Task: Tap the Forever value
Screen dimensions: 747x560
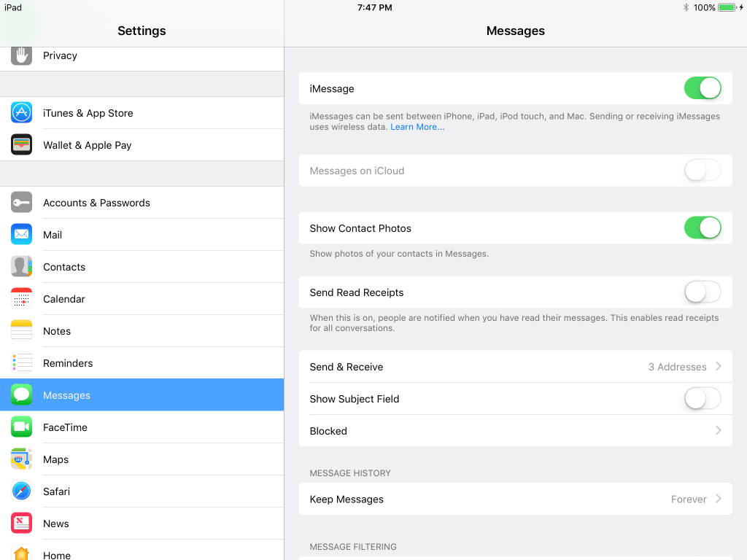Action: 689,499
